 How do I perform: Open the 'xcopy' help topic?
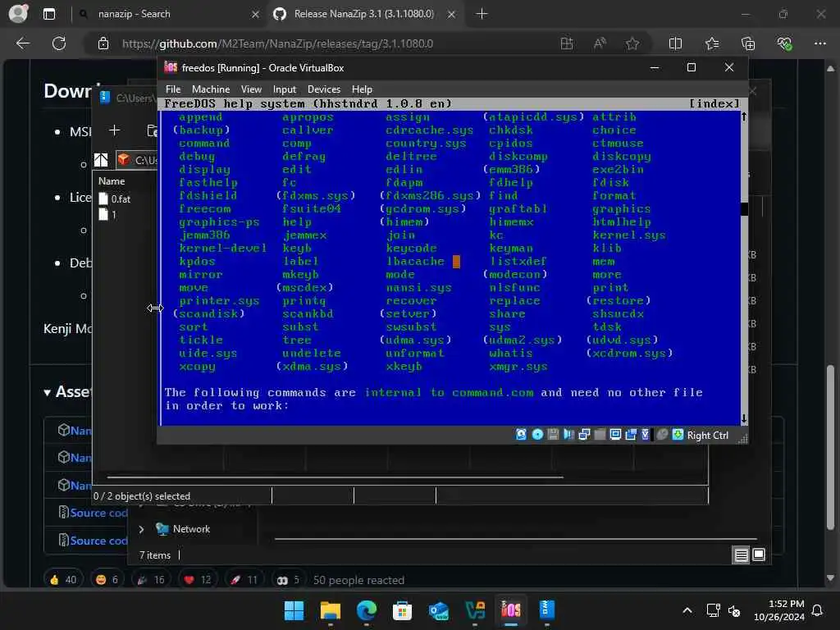(197, 367)
